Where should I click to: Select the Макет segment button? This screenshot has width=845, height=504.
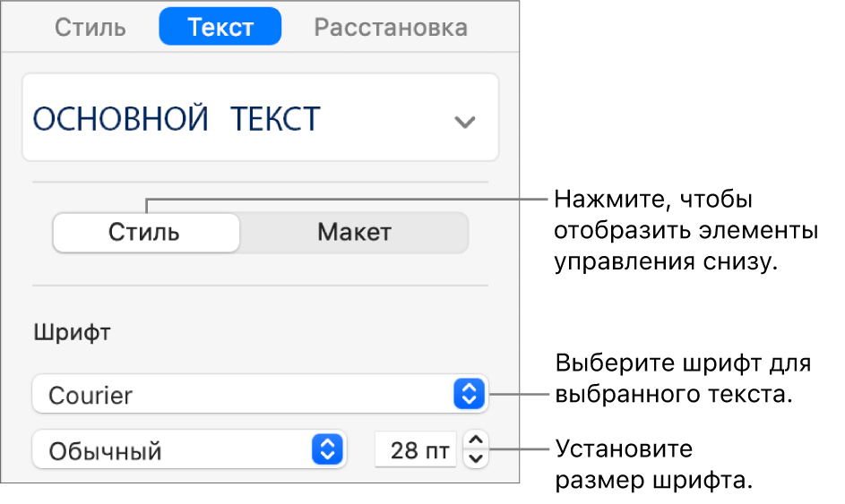click(x=354, y=233)
